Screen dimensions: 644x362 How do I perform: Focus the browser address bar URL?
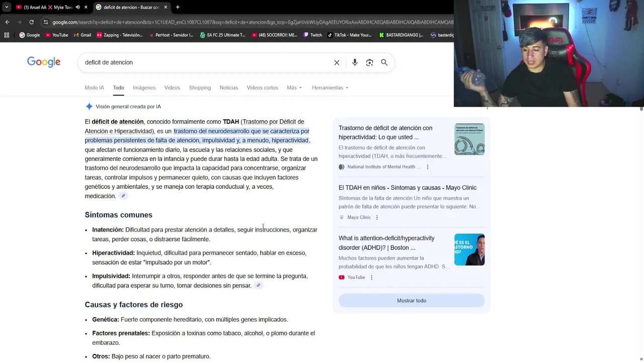coord(252,22)
